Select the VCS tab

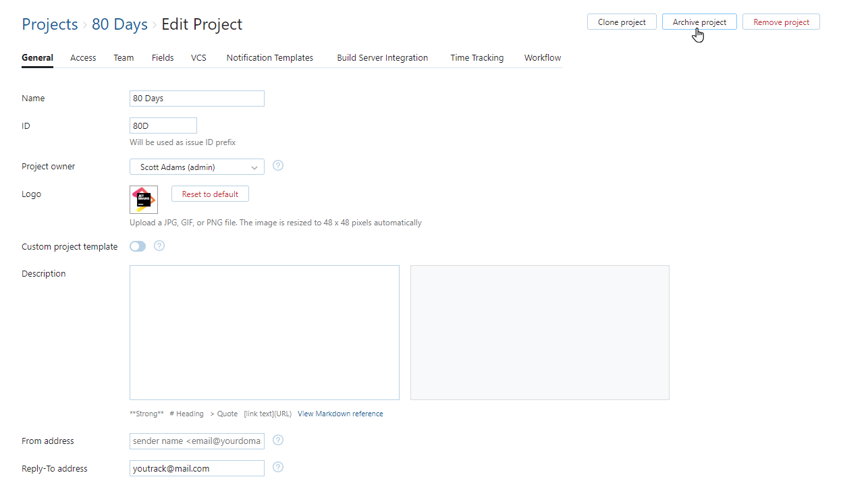[198, 57]
